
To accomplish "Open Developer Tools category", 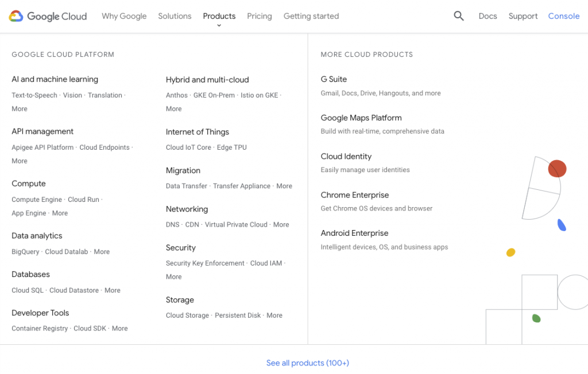I will tap(40, 313).
